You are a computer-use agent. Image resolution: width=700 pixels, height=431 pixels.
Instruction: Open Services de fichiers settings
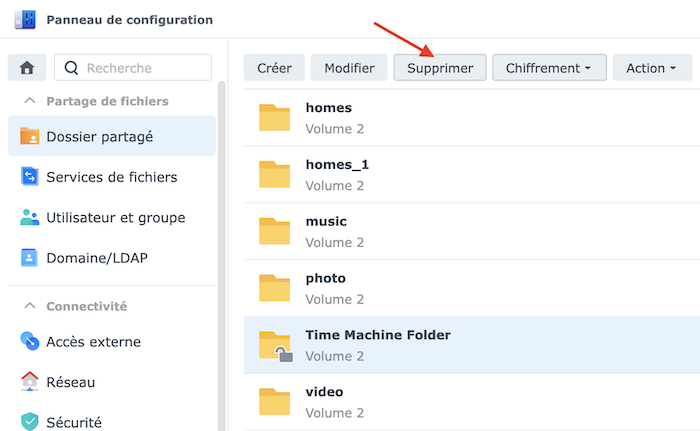111,177
